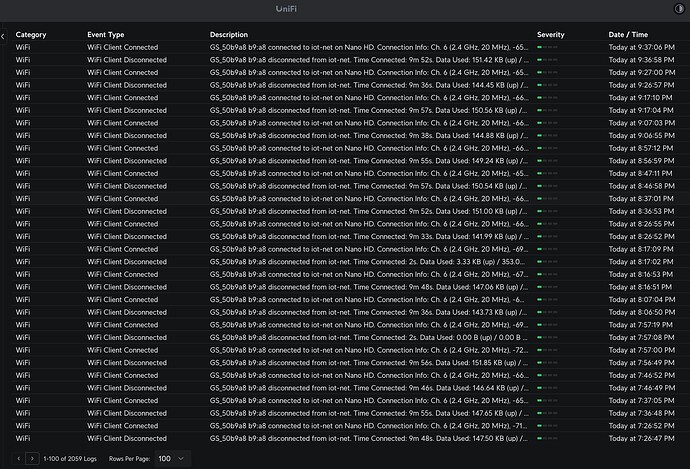Select the log entry at 9:36:58 PM
Screen dimensions: 690x469
tap(350, 60)
